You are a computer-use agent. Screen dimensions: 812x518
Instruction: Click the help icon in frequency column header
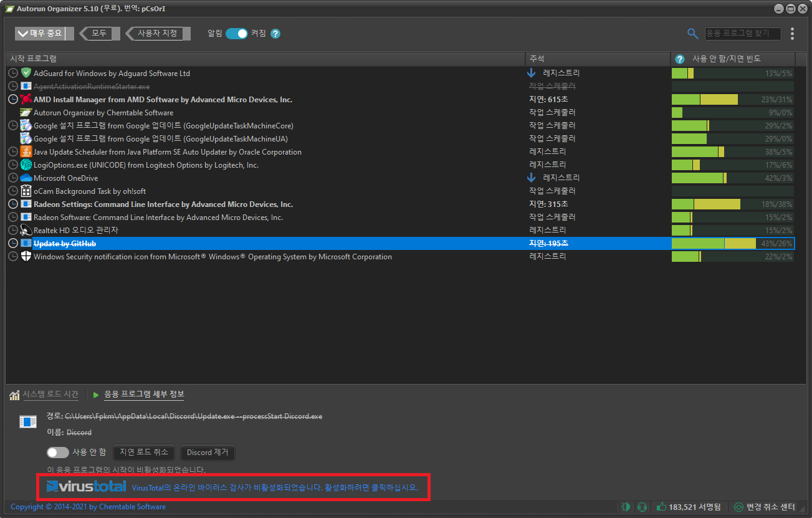680,59
